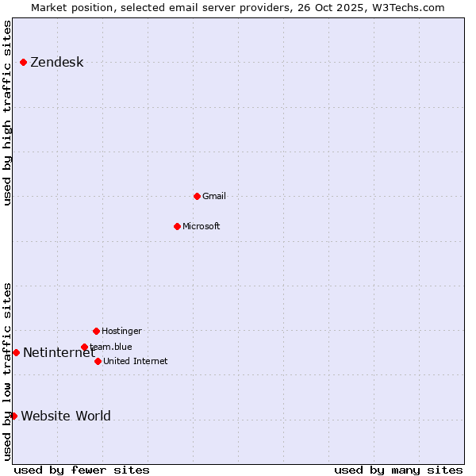The width and height of the screenshot is (476, 476).
Task: Click the chart title mentioning W3Techs.com
Action: 237,7
